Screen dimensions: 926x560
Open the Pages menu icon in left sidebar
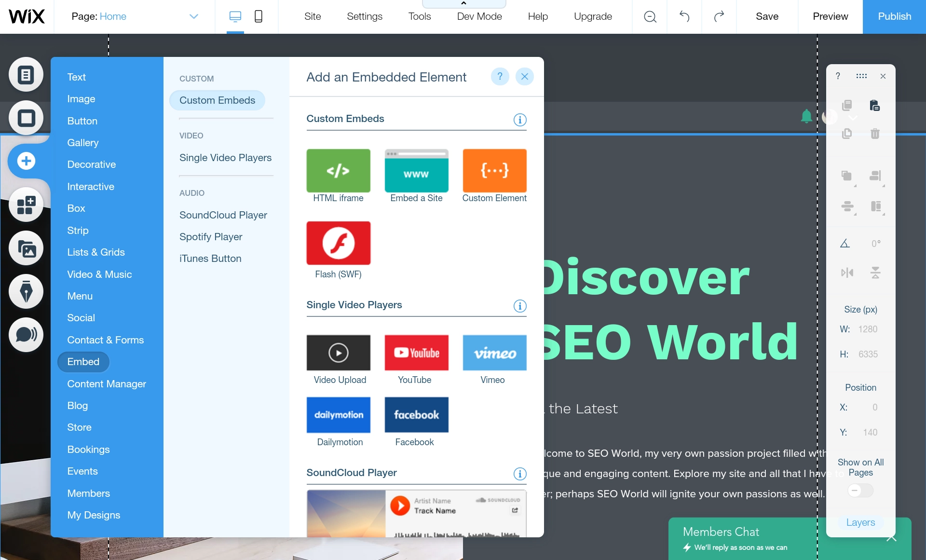pyautogui.click(x=26, y=74)
